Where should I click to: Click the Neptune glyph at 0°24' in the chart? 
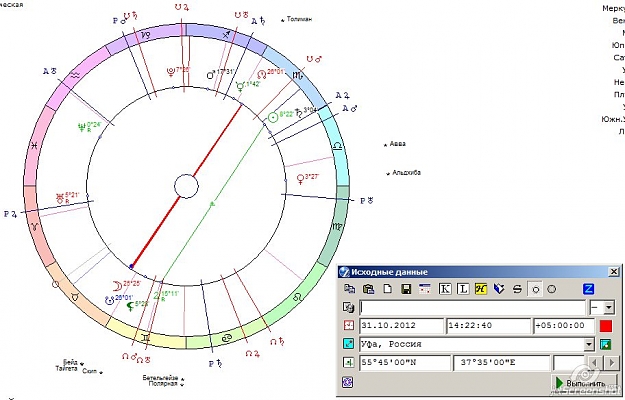[82, 127]
